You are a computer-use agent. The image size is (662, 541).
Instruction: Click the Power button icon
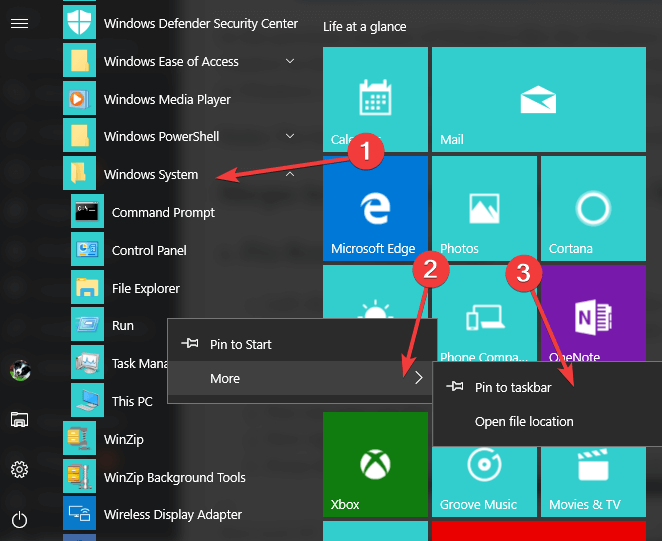19,520
